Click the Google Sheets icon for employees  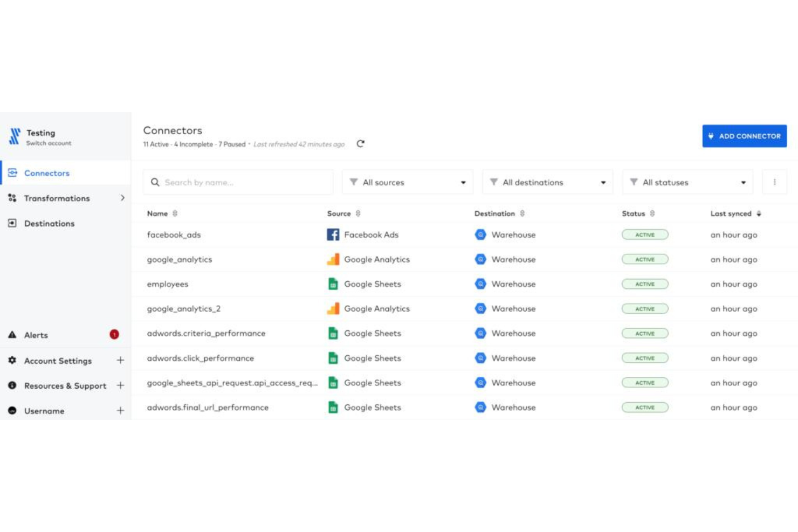333,284
